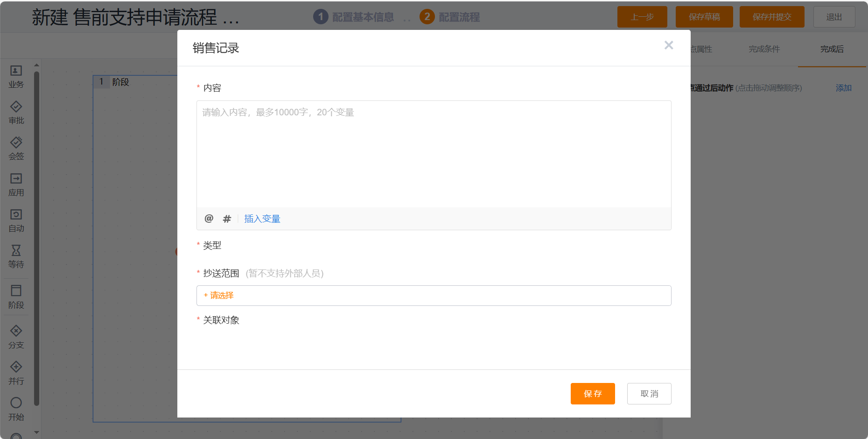868x439 pixels.
Task: Click 插入变量 link
Action: point(262,219)
